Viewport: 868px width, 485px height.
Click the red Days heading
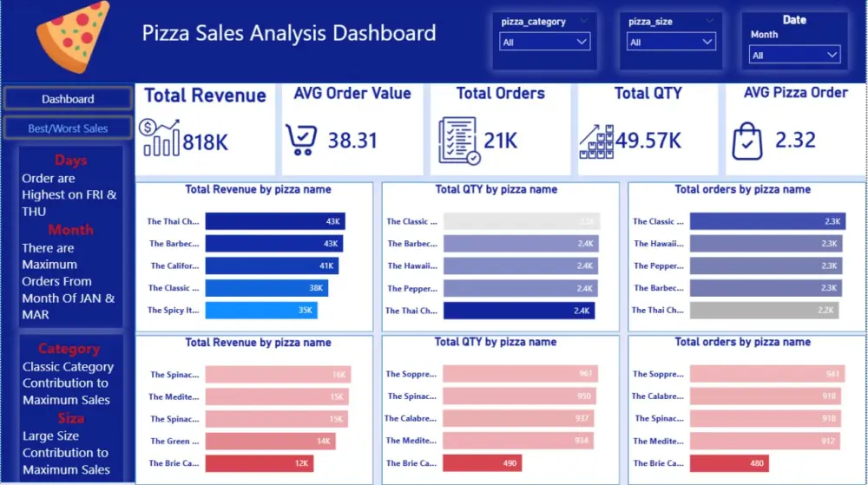pyautogui.click(x=71, y=161)
